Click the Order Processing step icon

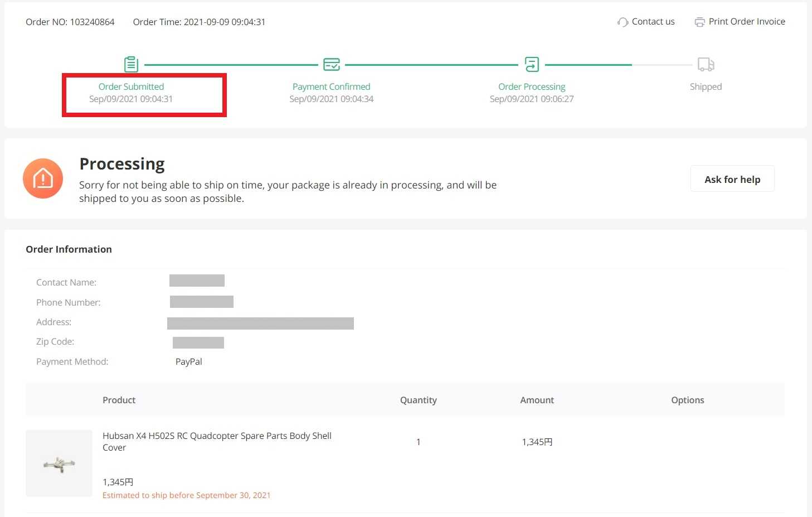tap(532, 65)
